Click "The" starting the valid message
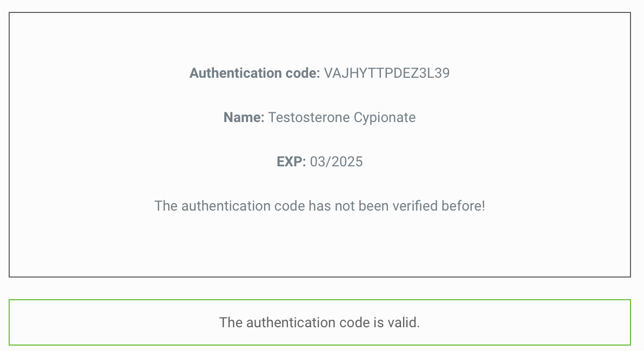Image resolution: width=644 pixels, height=351 pixels. [x=231, y=323]
